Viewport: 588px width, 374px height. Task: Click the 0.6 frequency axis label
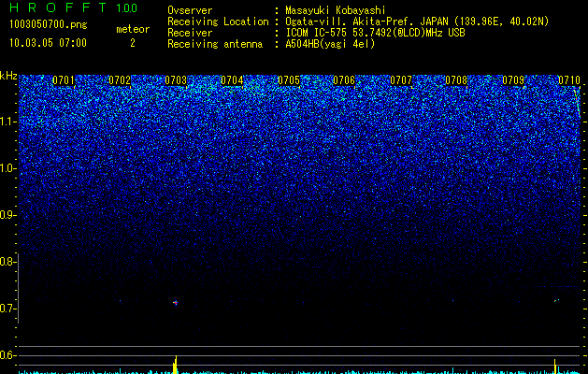click(7, 355)
